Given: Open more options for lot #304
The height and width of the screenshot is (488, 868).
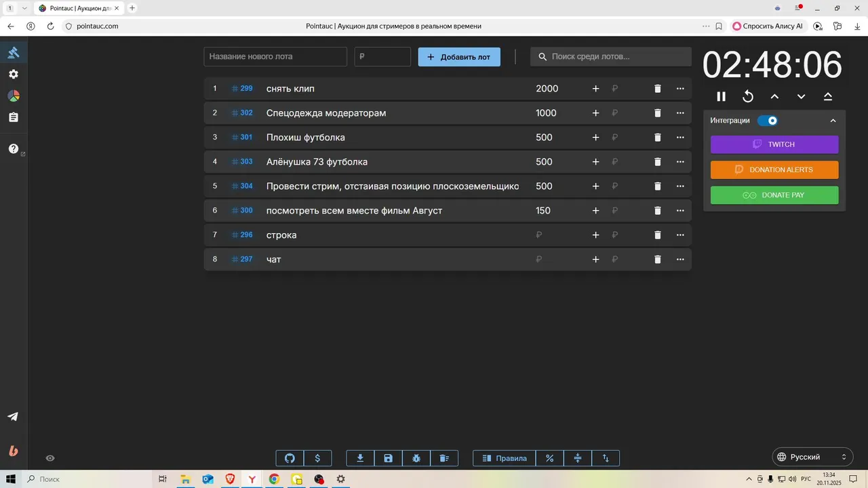Looking at the screenshot, I should click(680, 186).
